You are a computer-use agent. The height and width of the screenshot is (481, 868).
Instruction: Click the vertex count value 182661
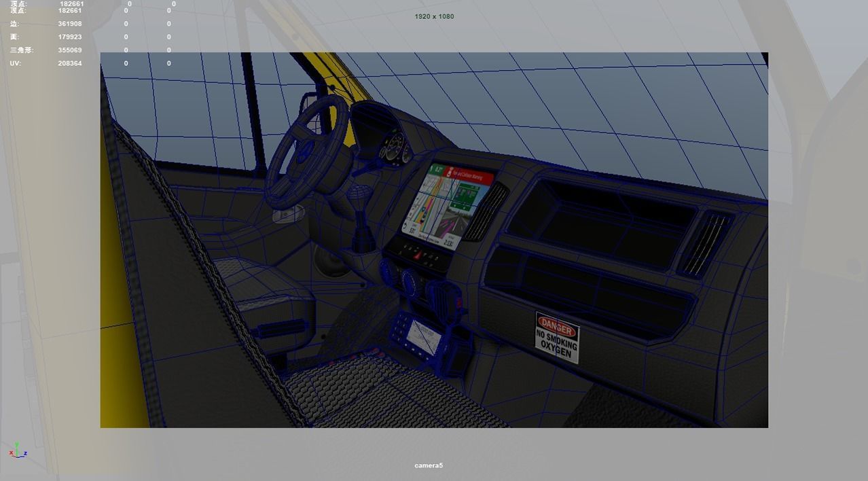[x=70, y=10]
